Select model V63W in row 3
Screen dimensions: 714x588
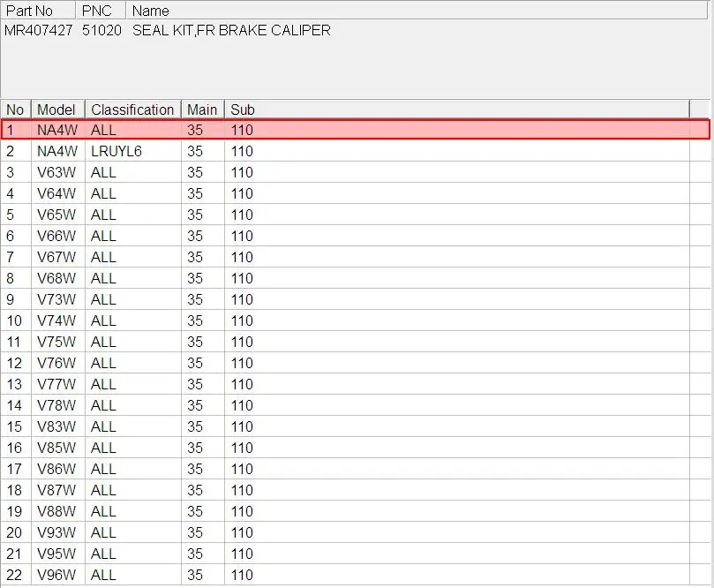(x=56, y=173)
